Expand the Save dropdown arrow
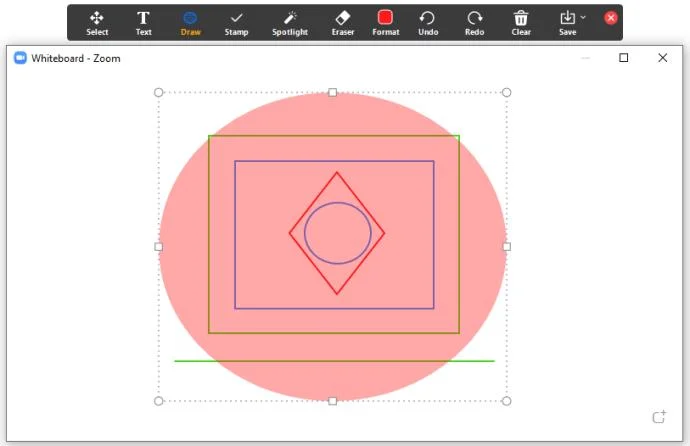The height and width of the screenshot is (446, 690). 583,18
